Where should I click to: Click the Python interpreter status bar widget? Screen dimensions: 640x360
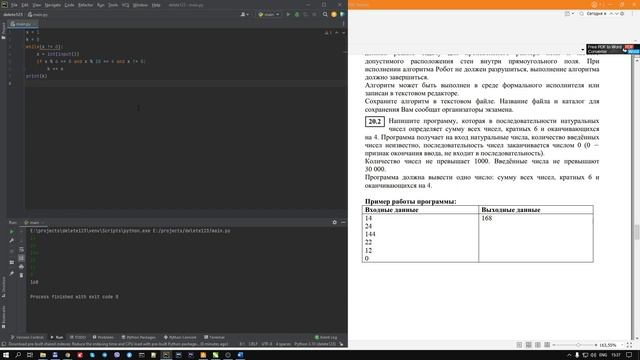click(x=315, y=344)
